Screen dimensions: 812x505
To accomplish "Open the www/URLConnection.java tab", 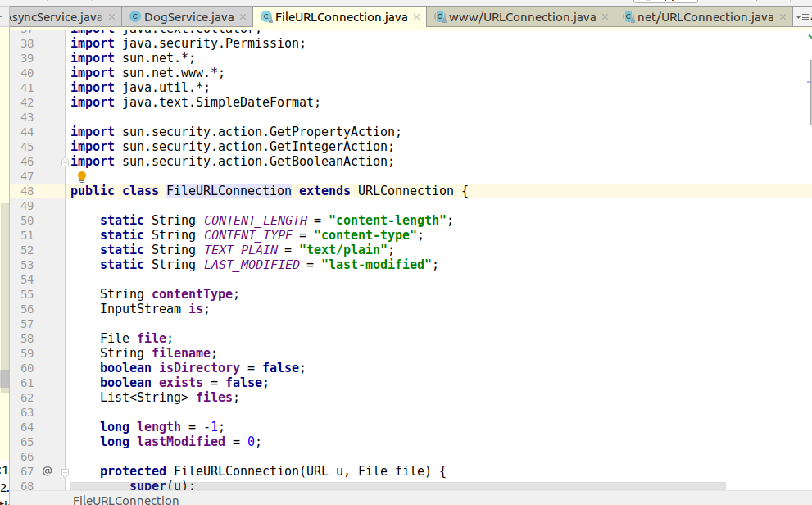I will tap(522, 17).
